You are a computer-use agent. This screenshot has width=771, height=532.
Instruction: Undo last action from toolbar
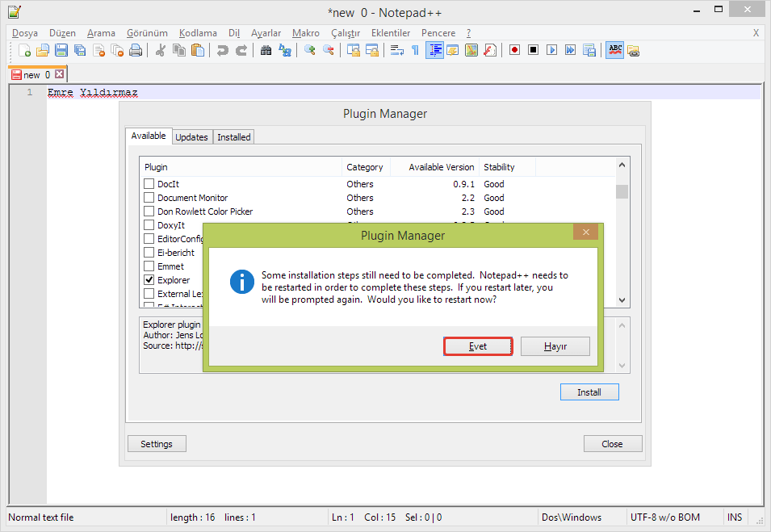point(222,50)
